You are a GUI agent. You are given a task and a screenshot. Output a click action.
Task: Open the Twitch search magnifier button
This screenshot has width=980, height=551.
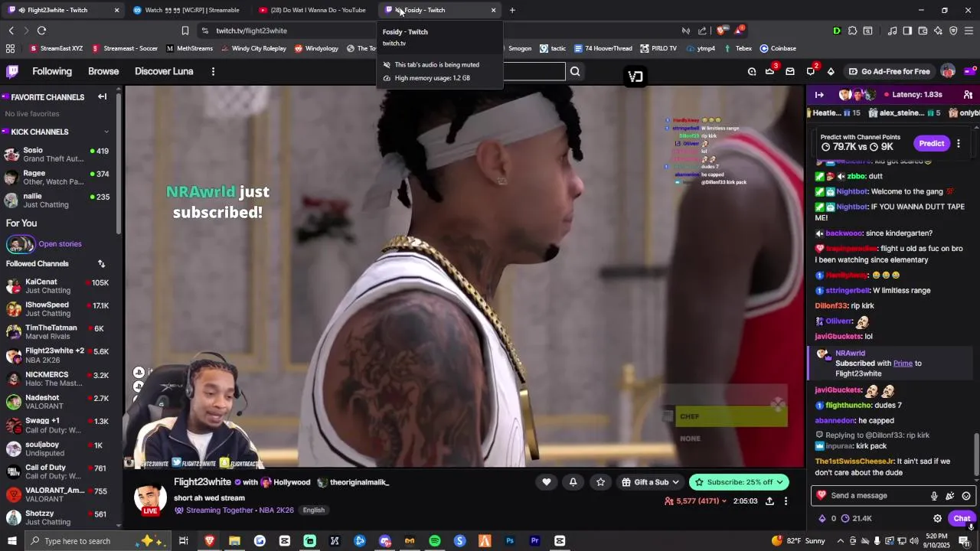(575, 71)
